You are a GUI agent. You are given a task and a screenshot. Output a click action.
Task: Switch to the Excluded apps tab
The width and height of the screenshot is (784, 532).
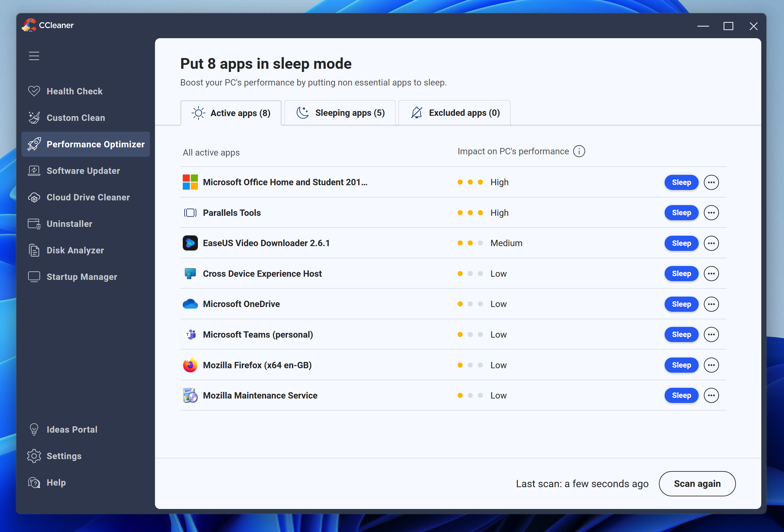[454, 113]
